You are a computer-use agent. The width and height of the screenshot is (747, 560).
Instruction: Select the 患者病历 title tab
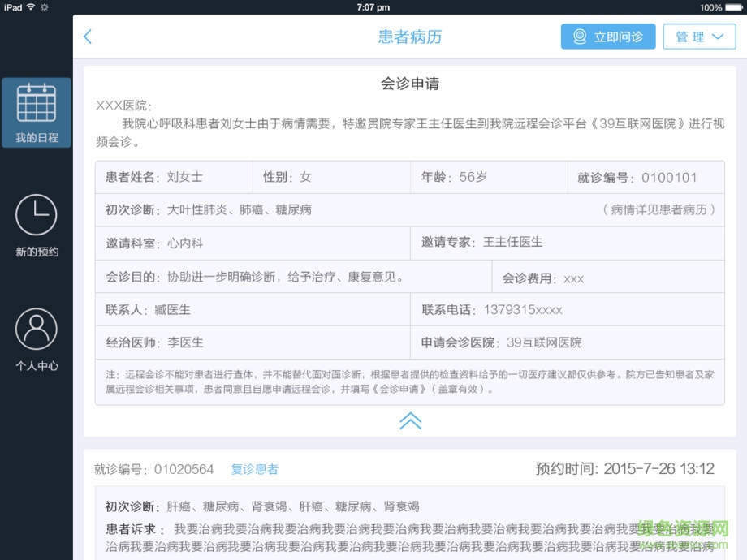point(409,37)
